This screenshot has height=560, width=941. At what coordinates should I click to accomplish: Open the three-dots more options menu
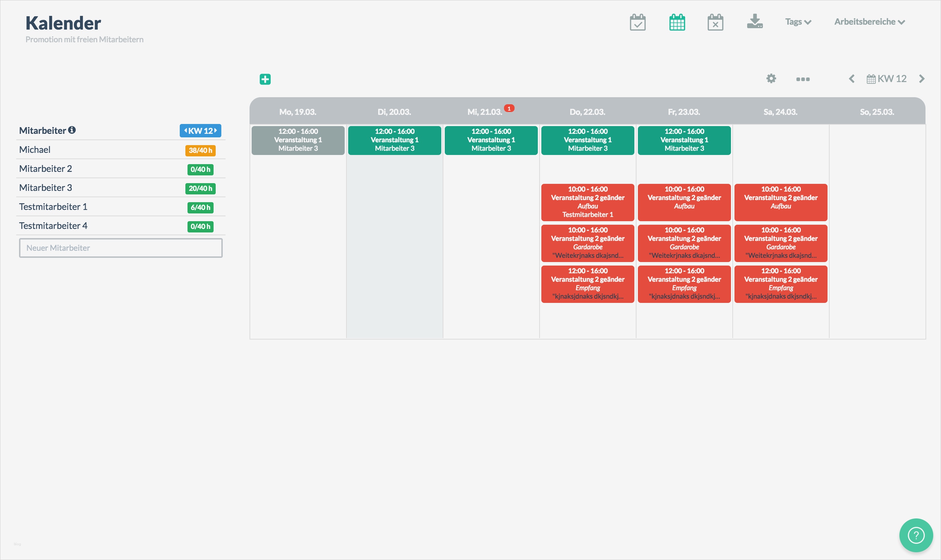[802, 79]
